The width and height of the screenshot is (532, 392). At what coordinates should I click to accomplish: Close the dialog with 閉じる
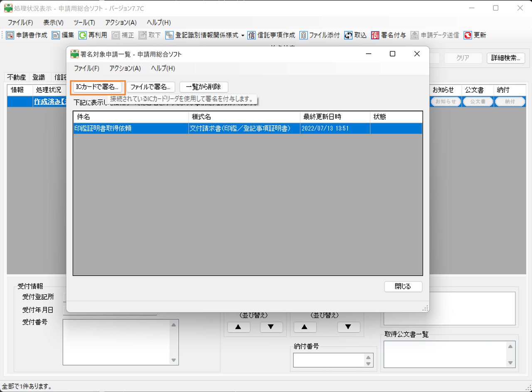403,286
